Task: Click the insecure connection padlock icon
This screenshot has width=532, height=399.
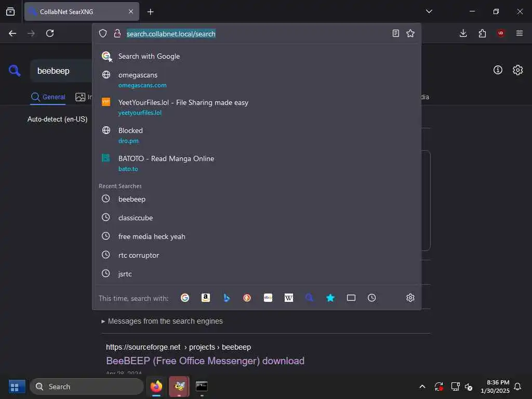Action: [x=117, y=33]
